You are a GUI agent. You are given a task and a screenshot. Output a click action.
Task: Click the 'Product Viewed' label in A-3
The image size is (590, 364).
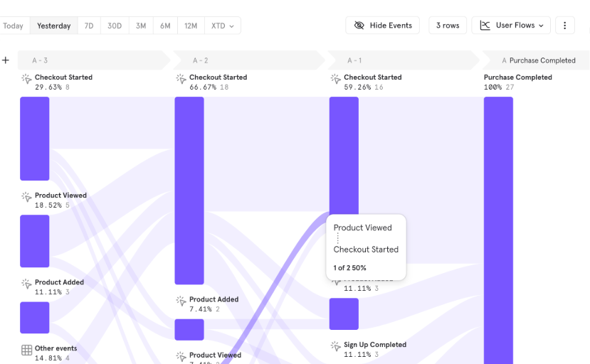pos(60,196)
